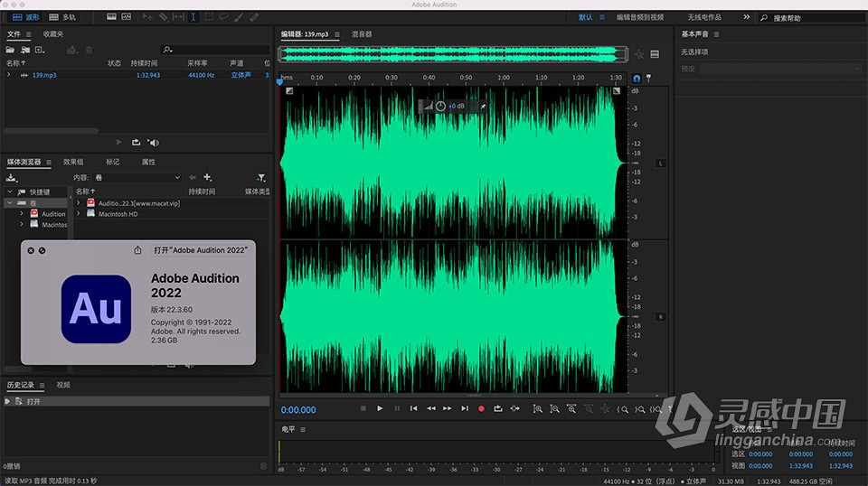The width and height of the screenshot is (868, 486).
Task: Move playhead to previous marker
Action: coord(413,408)
